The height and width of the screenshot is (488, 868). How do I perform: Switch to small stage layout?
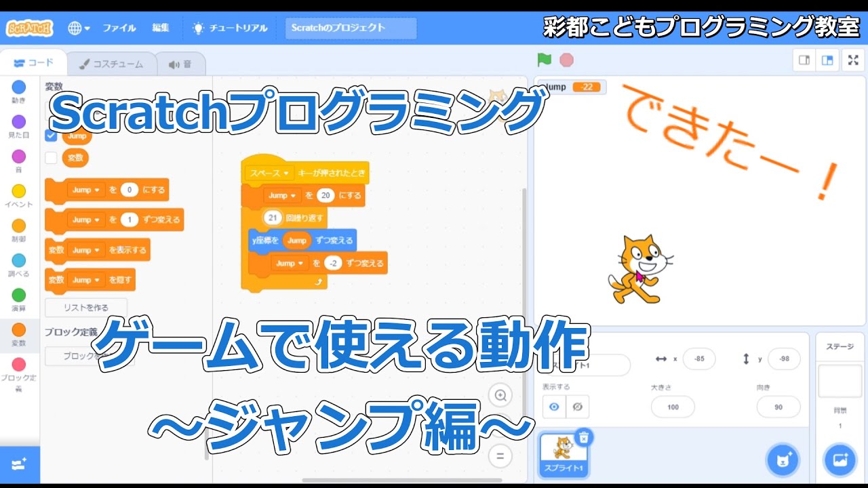(x=804, y=60)
